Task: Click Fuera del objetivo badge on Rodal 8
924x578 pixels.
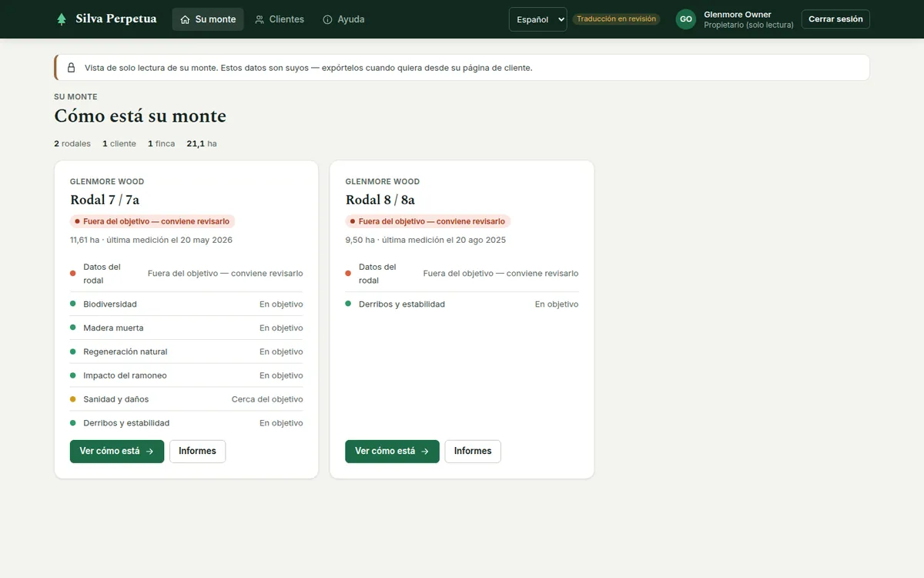Action: (428, 221)
